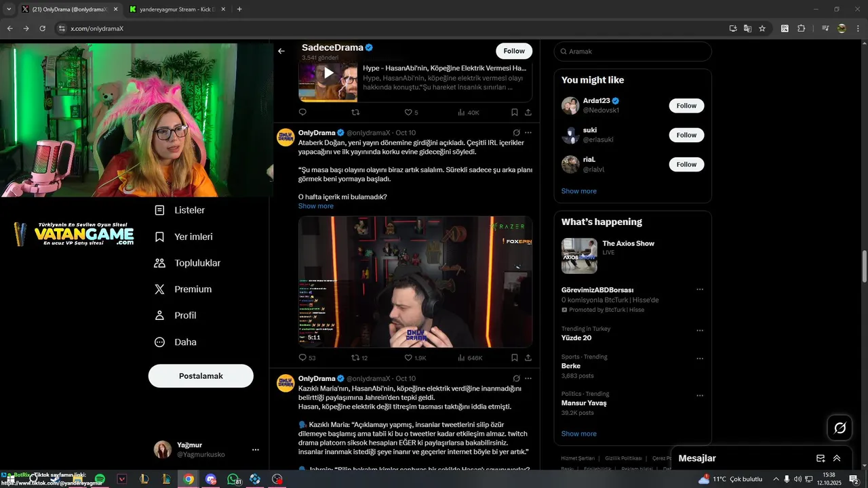Open the Yüzde 20 trending topic
868x488 pixels.
tap(576, 338)
